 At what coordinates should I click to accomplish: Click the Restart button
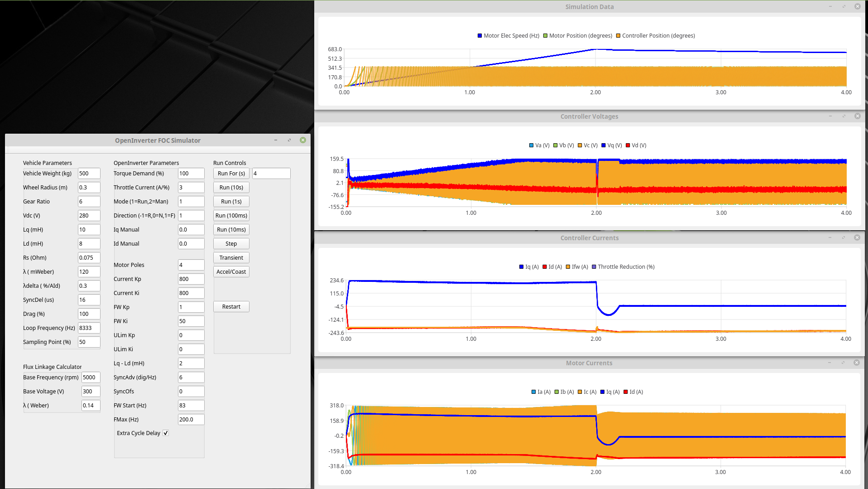[x=231, y=307]
